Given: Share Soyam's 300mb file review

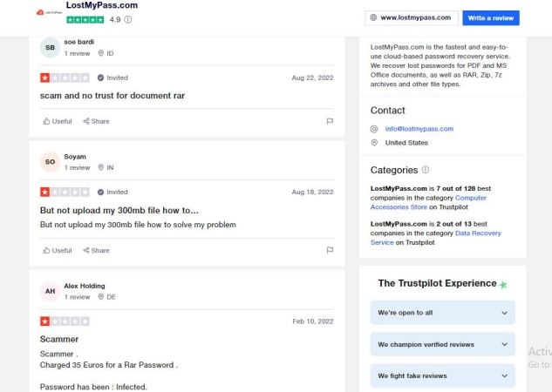Looking at the screenshot, I should tap(96, 250).
